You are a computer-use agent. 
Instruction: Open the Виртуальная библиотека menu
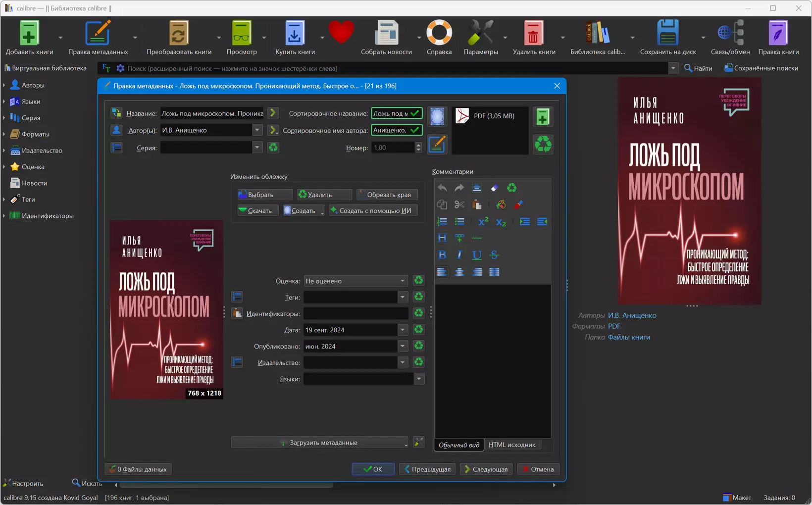point(45,68)
